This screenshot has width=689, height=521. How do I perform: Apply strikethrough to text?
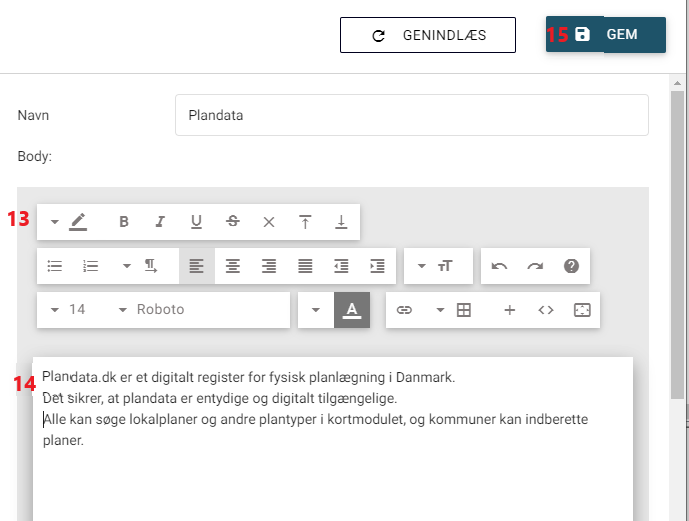click(232, 222)
